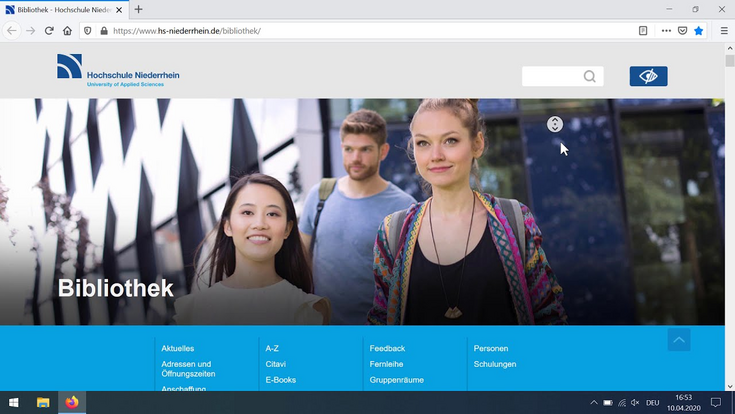Open a new browser tab
The height and width of the screenshot is (414, 735).
click(139, 9)
